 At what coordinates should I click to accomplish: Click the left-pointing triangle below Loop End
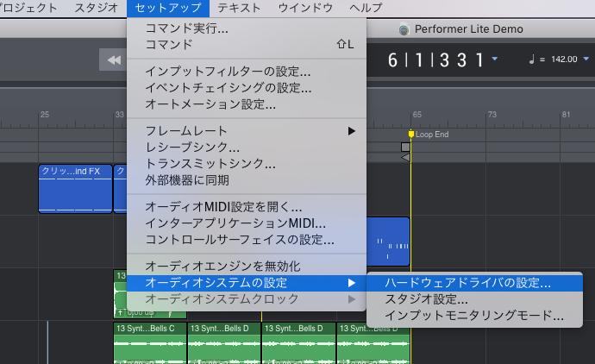(x=405, y=157)
